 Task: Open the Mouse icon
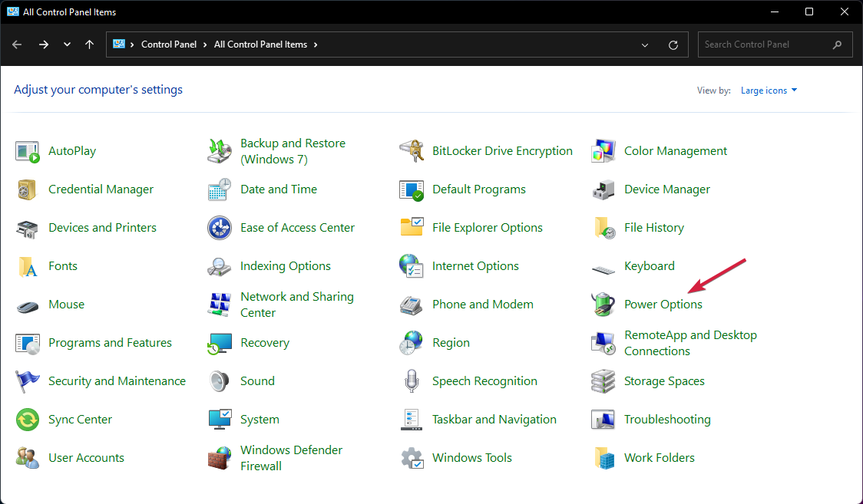coord(28,305)
